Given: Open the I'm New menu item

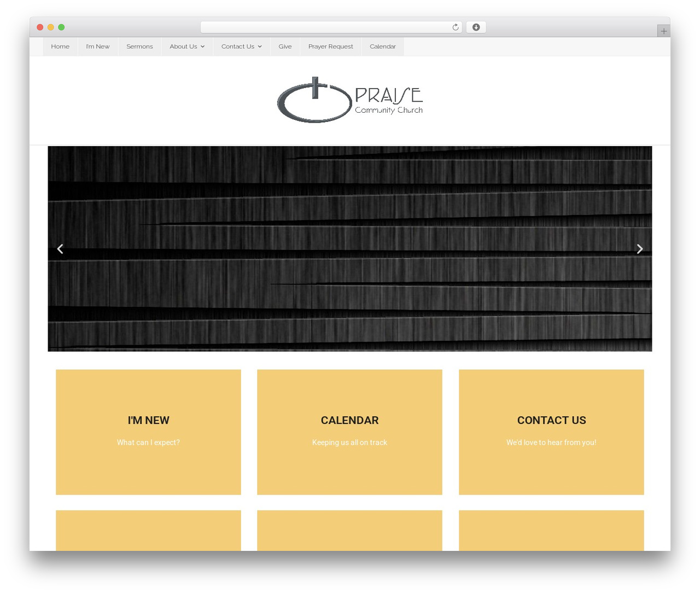Looking at the screenshot, I should click(x=98, y=46).
